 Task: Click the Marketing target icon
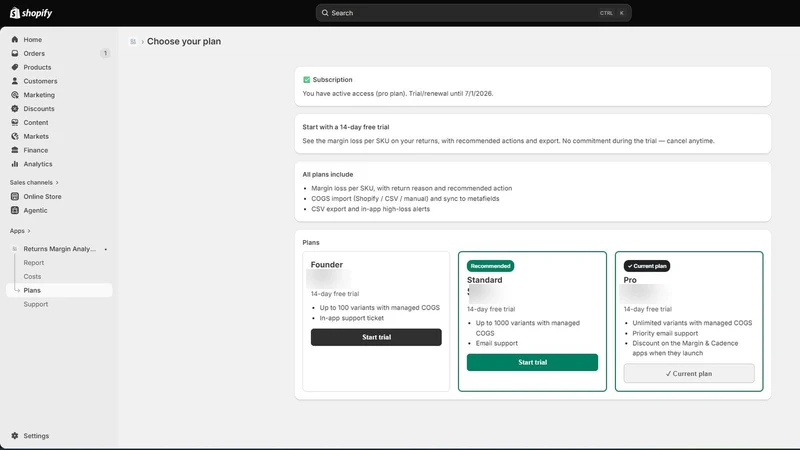click(x=15, y=94)
